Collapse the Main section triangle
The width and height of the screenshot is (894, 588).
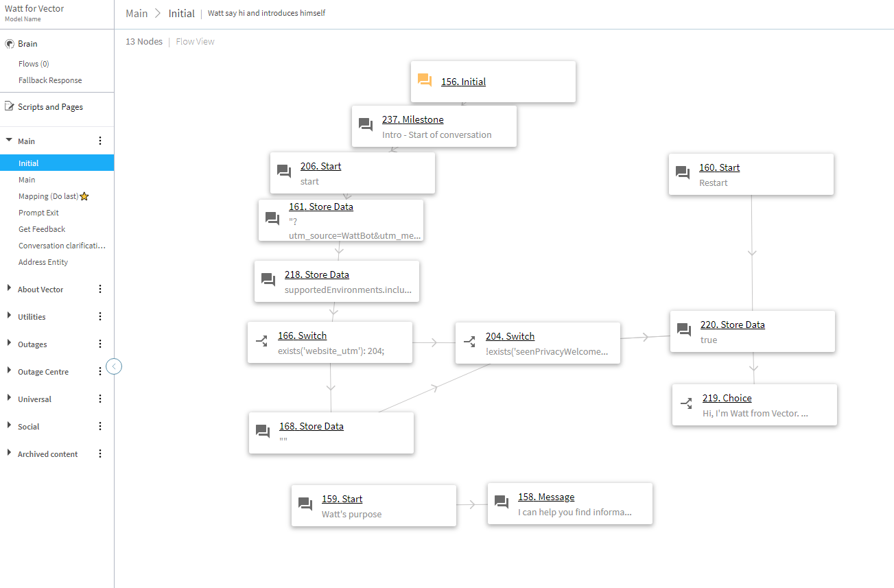point(9,140)
